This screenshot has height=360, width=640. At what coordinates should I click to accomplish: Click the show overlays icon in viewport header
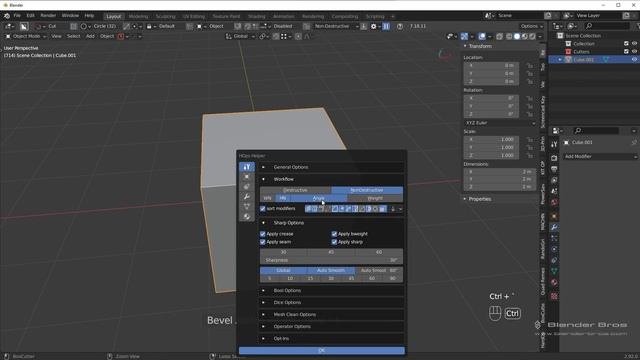coord(482,36)
